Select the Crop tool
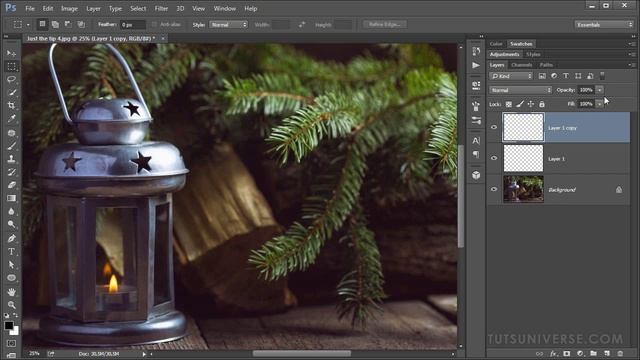This screenshot has width=640, height=360. [x=11, y=105]
